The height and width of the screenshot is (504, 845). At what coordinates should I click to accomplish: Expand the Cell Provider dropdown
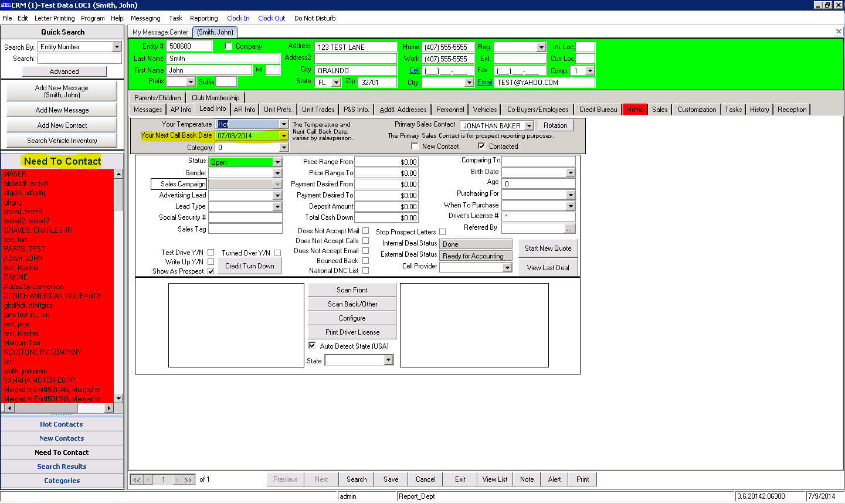click(507, 267)
